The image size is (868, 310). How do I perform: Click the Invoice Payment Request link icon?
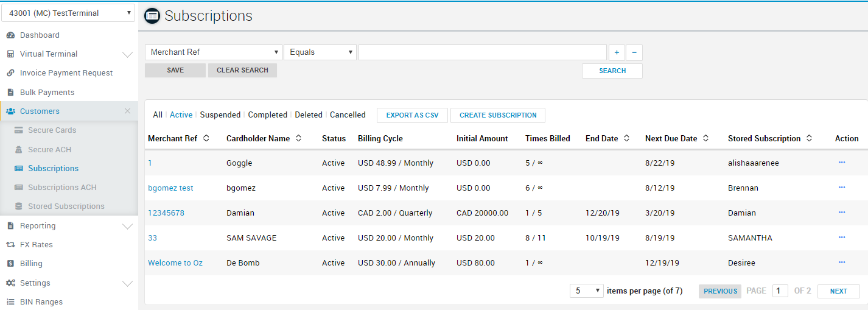pos(10,73)
